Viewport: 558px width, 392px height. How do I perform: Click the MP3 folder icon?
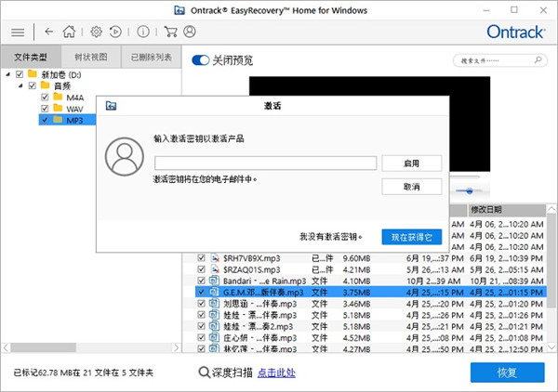[x=58, y=120]
